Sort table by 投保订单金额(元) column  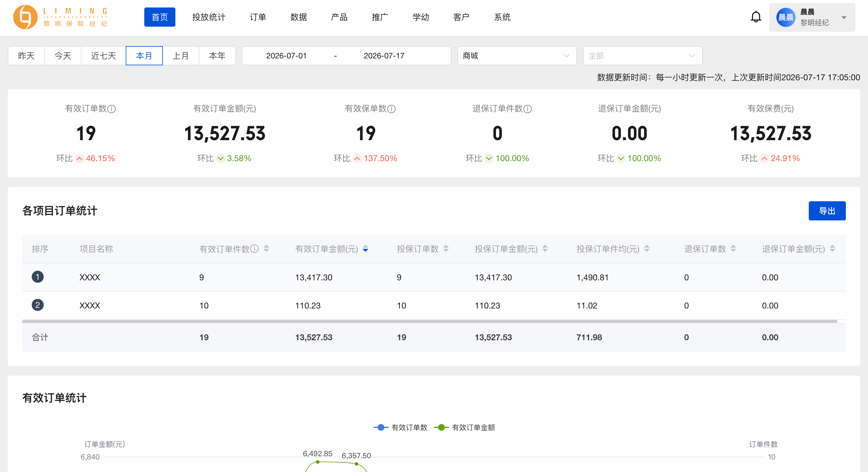pos(545,249)
